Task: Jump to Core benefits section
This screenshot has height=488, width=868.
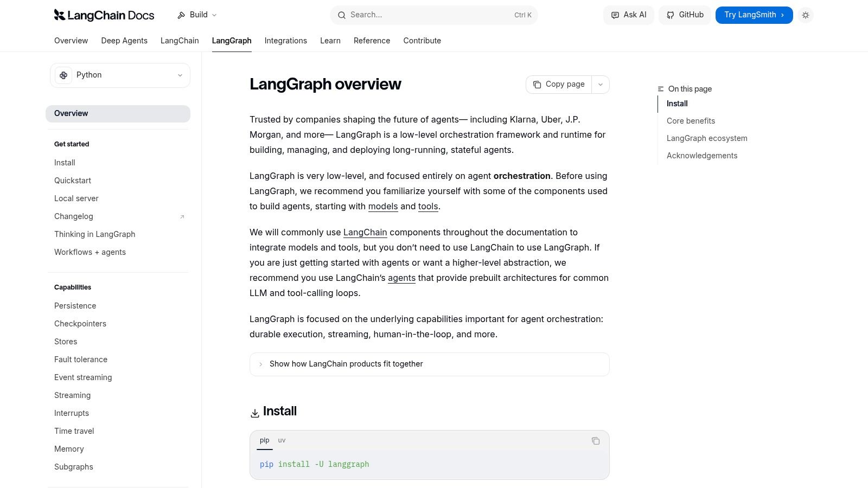Action: tap(691, 121)
